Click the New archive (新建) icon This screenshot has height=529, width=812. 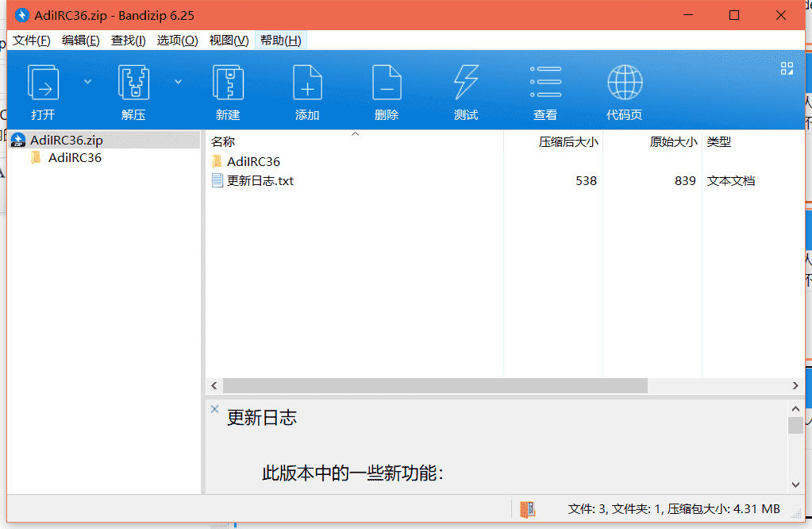228,83
